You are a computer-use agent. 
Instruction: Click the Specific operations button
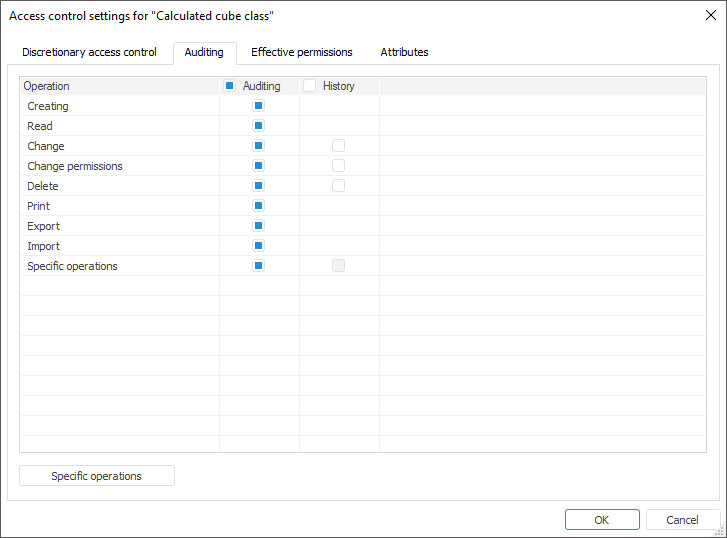(x=97, y=476)
